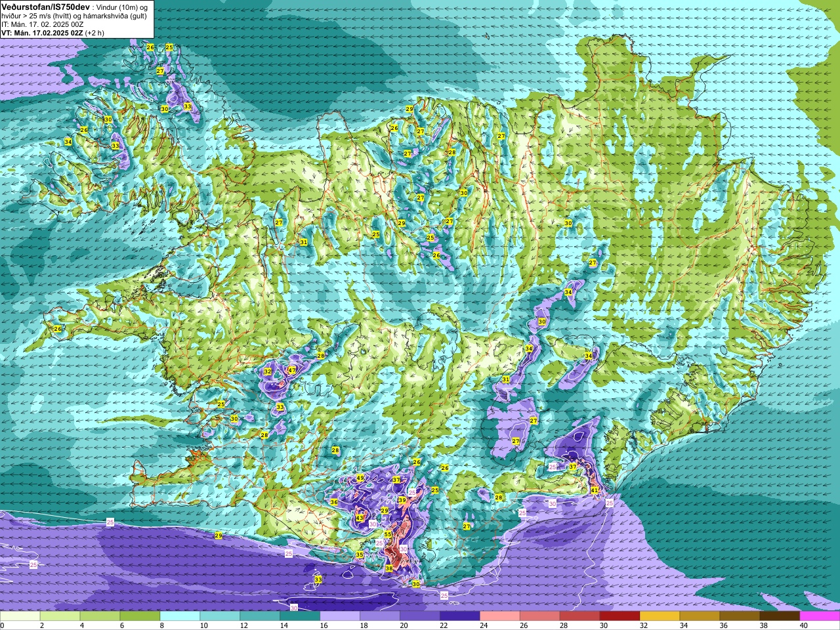Click the dark red swatch for 30–32 m/s
This screenshot has width=840, height=630.
pyautogui.click(x=621, y=616)
